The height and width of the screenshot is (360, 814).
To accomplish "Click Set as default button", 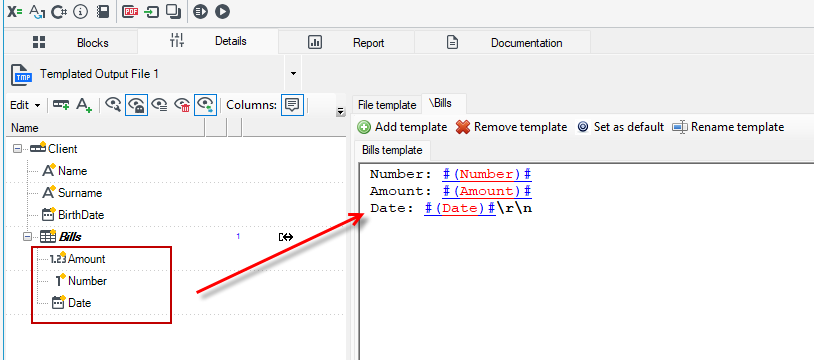I will pyautogui.click(x=620, y=127).
